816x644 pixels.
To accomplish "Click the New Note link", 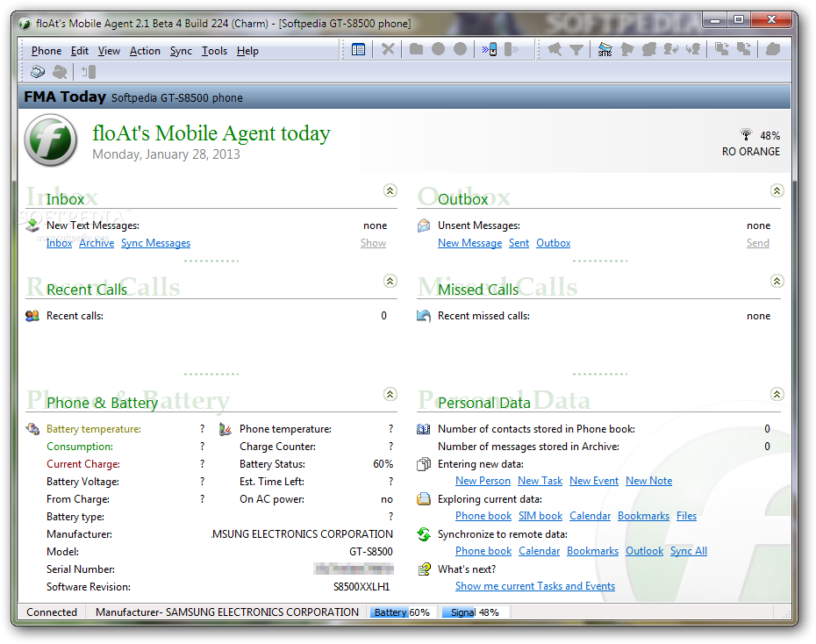I will coord(649,481).
